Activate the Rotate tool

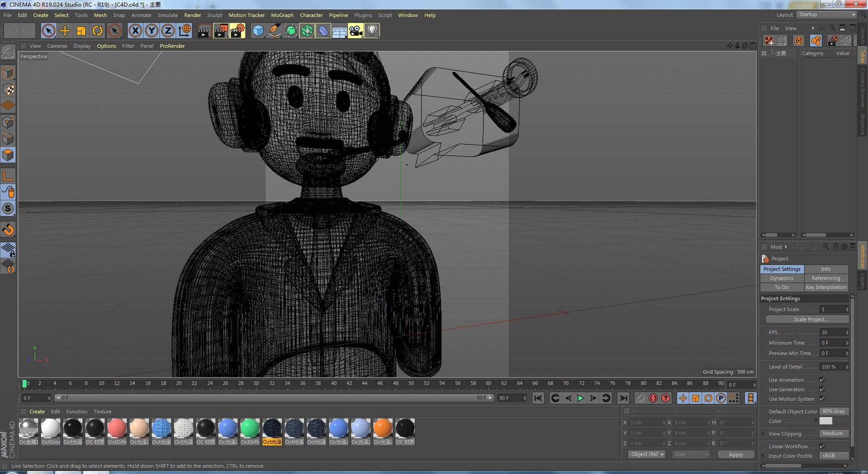click(97, 31)
